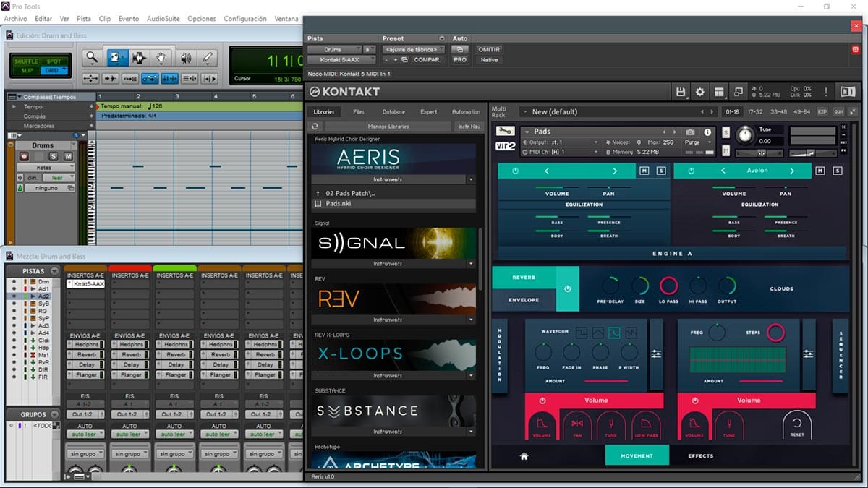Switch to the Files tab
Viewport: 868px width, 488px height.
click(359, 112)
